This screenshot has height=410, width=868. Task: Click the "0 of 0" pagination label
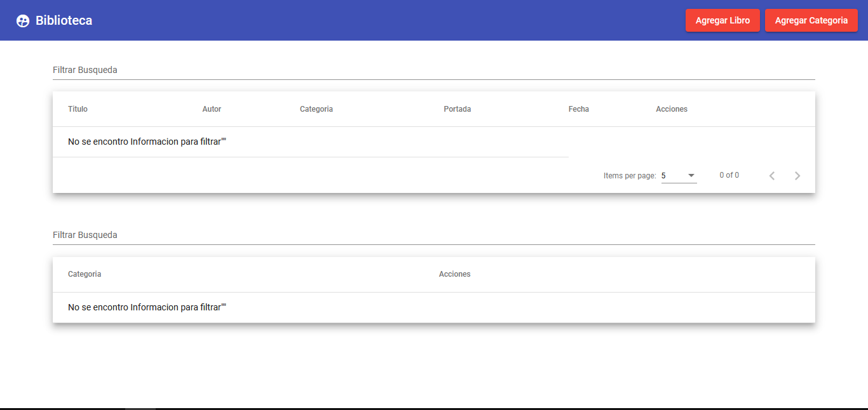[x=729, y=175]
